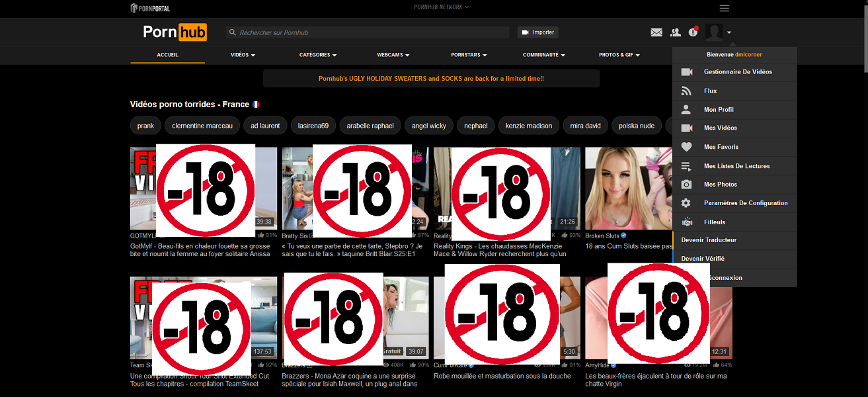Open the friend requests icon in header
868x397 pixels.
coord(675,32)
